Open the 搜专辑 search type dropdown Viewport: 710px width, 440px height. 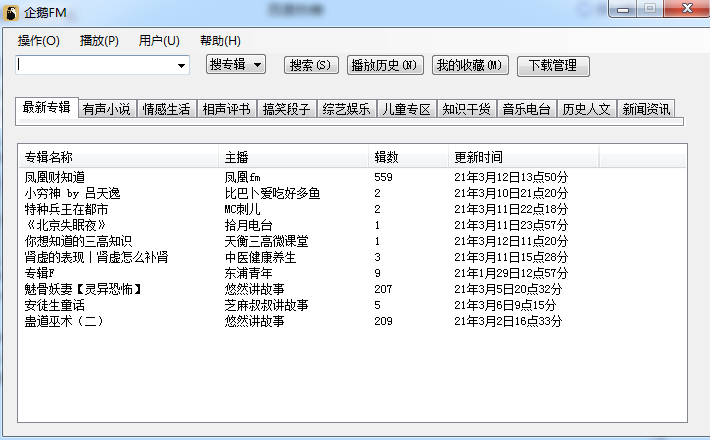[x=236, y=64]
